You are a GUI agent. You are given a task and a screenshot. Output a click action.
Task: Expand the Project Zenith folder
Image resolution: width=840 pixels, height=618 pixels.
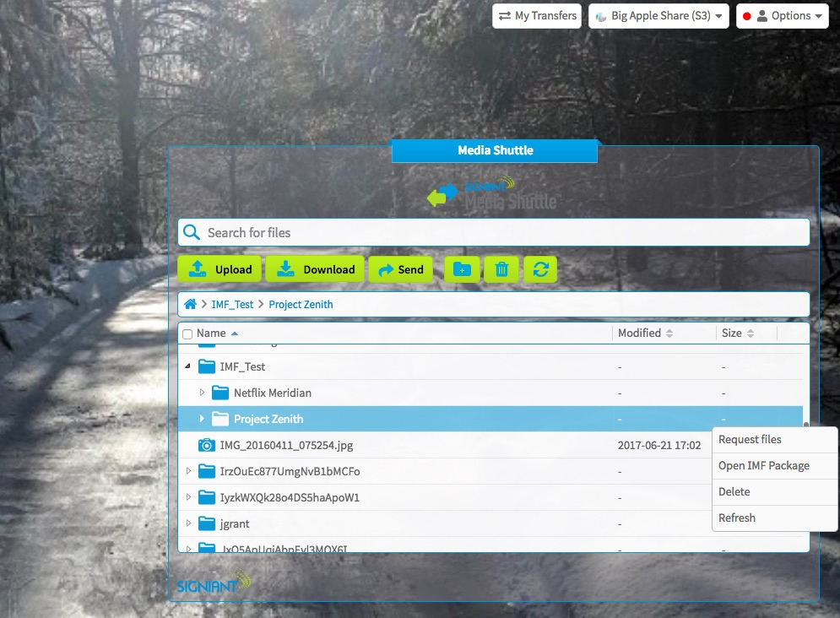tap(202, 419)
